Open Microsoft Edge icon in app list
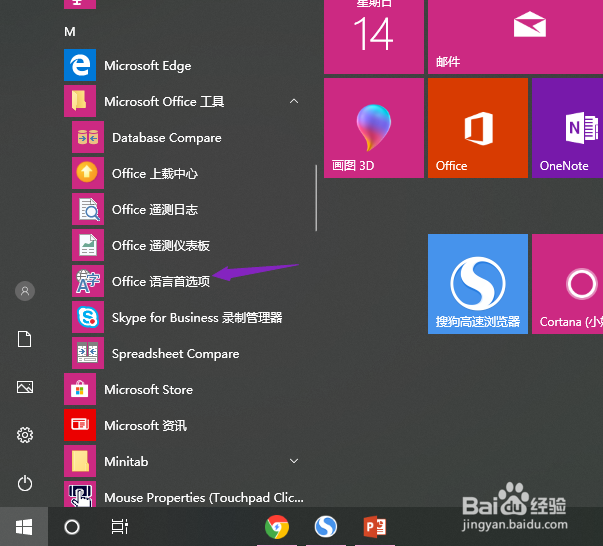The image size is (603, 546). [x=80, y=65]
